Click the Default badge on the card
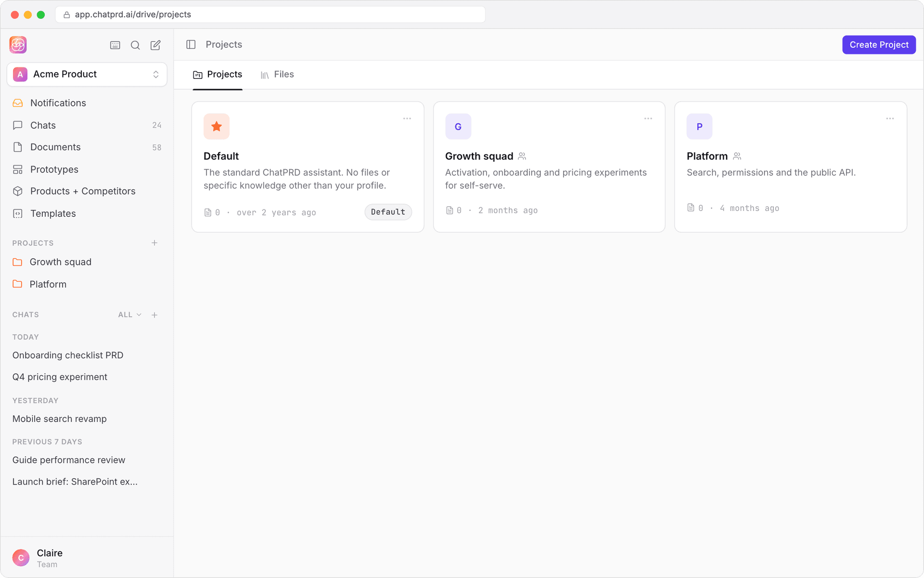The image size is (924, 578). [x=388, y=212]
